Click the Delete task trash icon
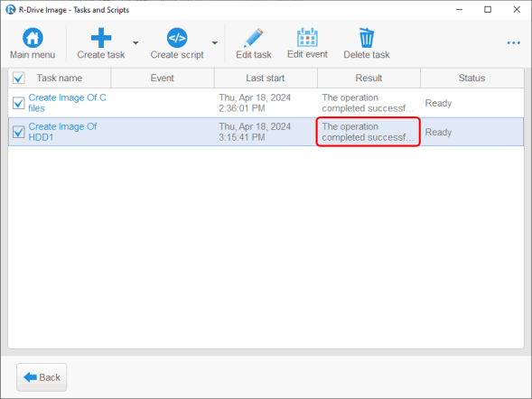This screenshot has width=532, height=399. tap(367, 38)
